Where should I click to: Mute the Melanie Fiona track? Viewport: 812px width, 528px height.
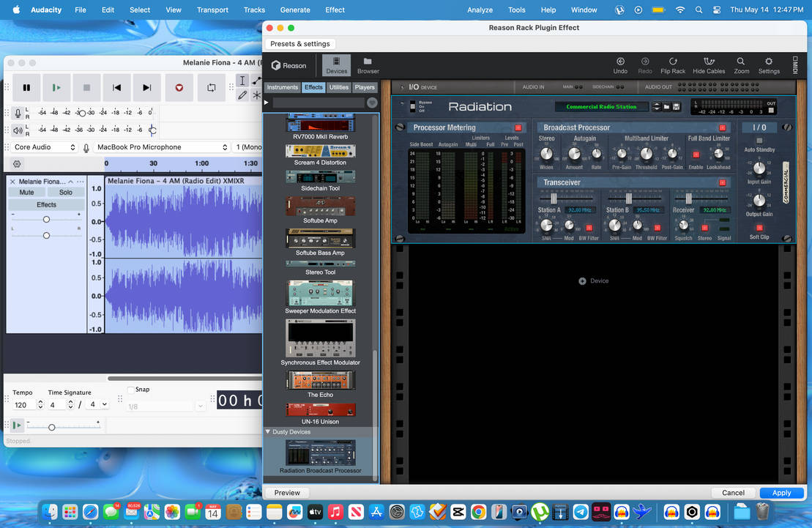(26, 193)
